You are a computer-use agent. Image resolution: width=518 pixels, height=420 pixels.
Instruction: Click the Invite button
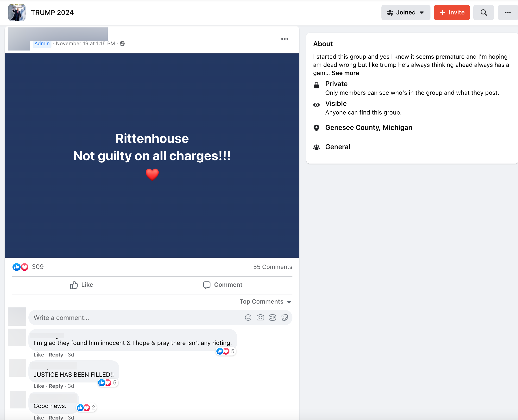pos(452,12)
